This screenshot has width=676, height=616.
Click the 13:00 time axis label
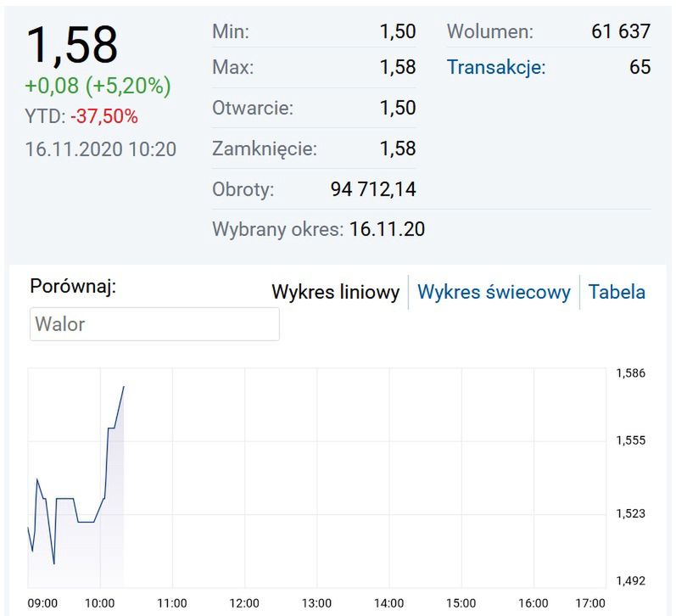[316, 603]
